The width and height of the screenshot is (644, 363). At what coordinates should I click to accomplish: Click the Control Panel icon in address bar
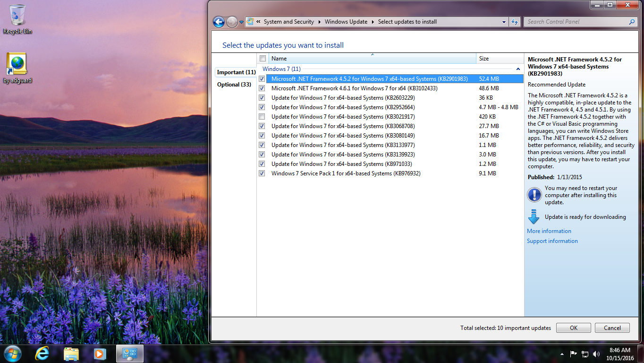(250, 22)
